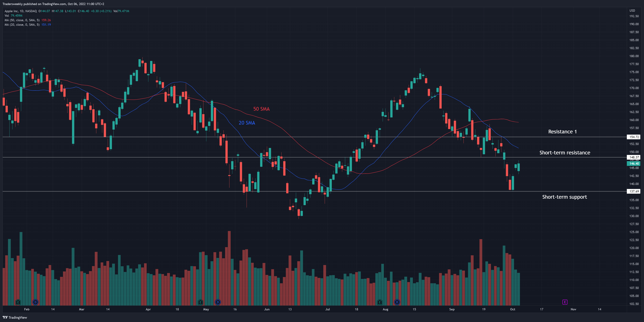Viewport: 644px width, 322px height.
Task: Click the closing price C146.40 value
Action: coord(83,11)
